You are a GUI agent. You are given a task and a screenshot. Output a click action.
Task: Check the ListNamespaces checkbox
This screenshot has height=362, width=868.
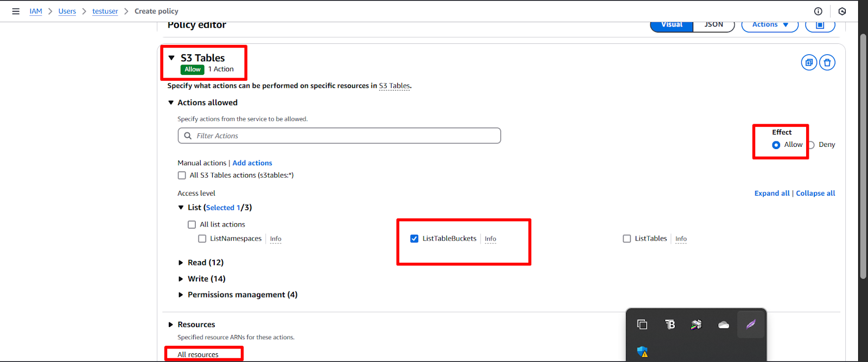pyautogui.click(x=202, y=238)
